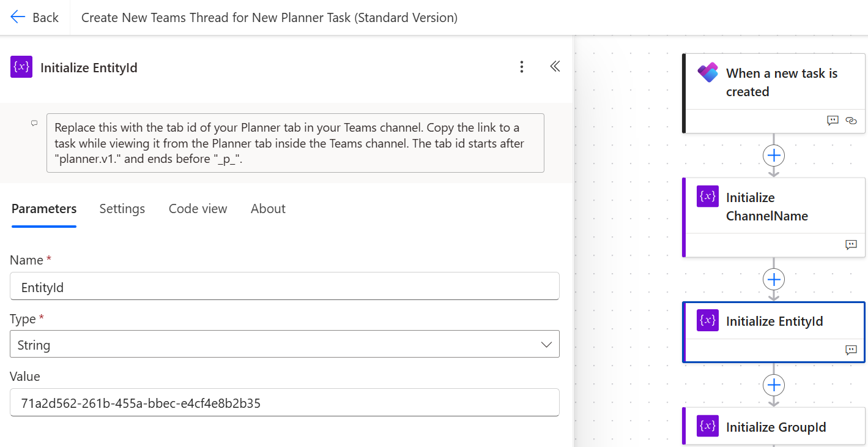Image resolution: width=868 pixels, height=447 pixels.
Task: Click the Initialize ChannelName variable icon
Action: (708, 197)
